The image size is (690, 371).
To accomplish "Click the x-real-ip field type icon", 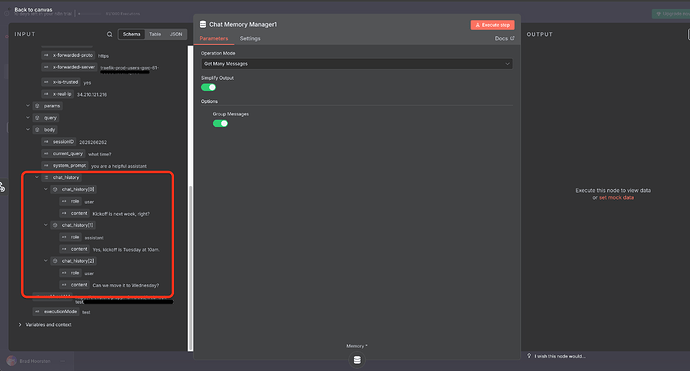I will point(46,94).
